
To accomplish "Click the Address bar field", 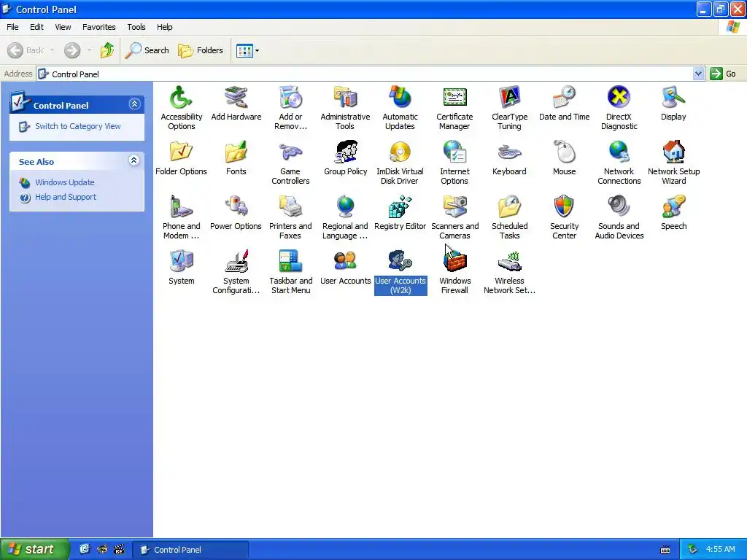I will pyautogui.click(x=365, y=74).
